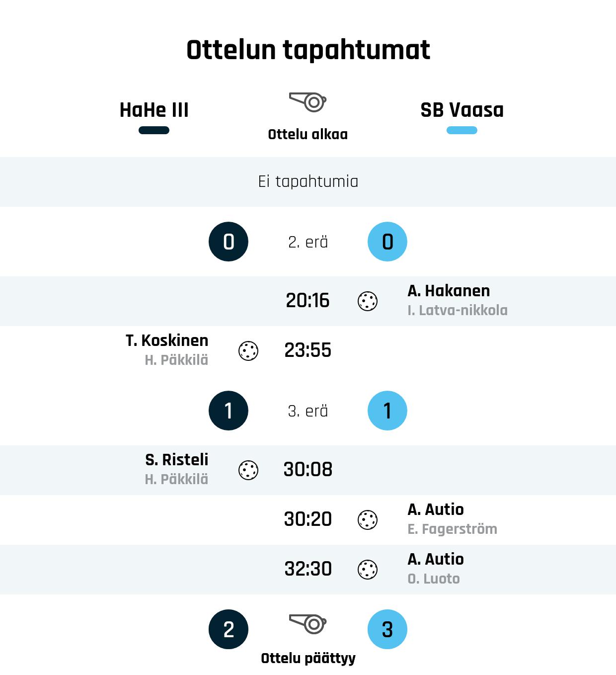
Task: Click the goal ball icon at 32:30
Action: (x=368, y=570)
